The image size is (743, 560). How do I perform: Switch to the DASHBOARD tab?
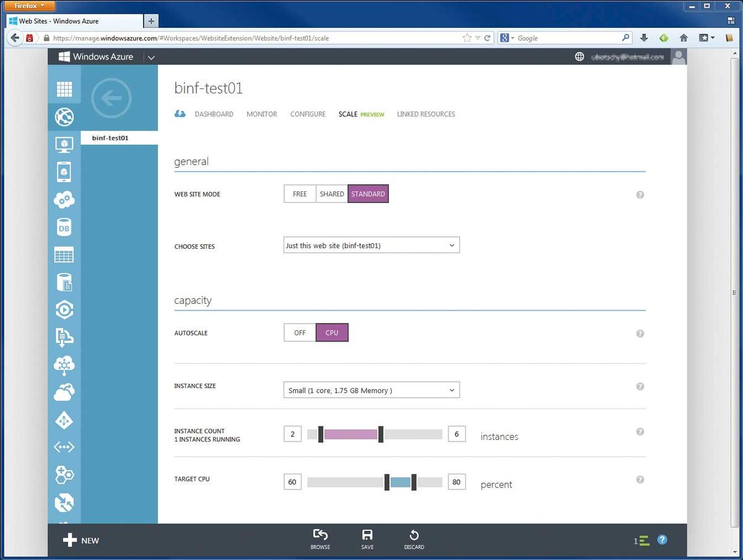point(214,114)
